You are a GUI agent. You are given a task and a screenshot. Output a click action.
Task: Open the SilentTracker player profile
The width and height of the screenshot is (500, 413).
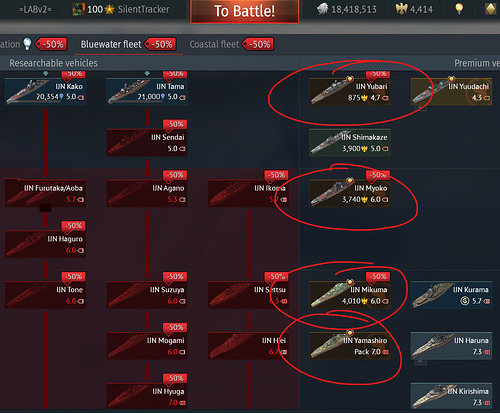point(143,9)
